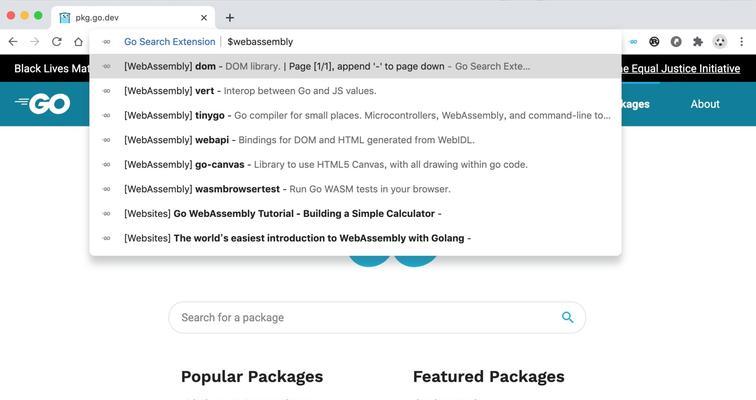Click the icon beside the easiest introduction suggestion
756x400 pixels.
pos(107,239)
